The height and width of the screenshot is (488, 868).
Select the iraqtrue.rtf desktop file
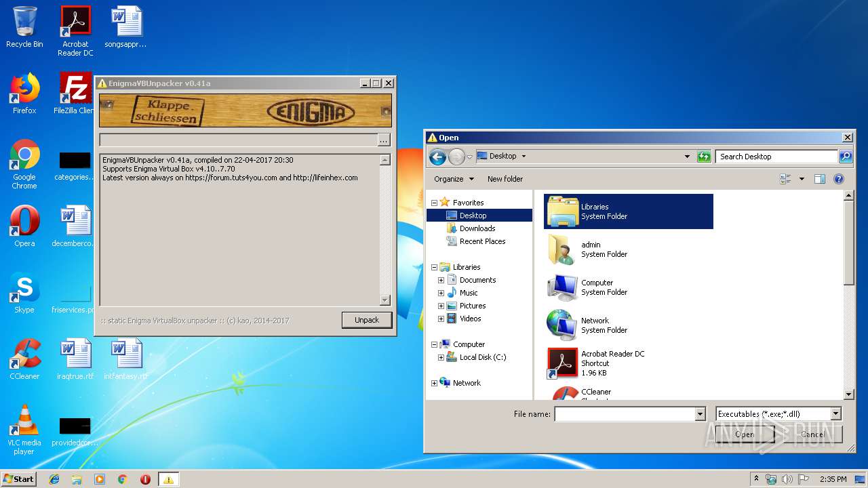tap(75, 359)
